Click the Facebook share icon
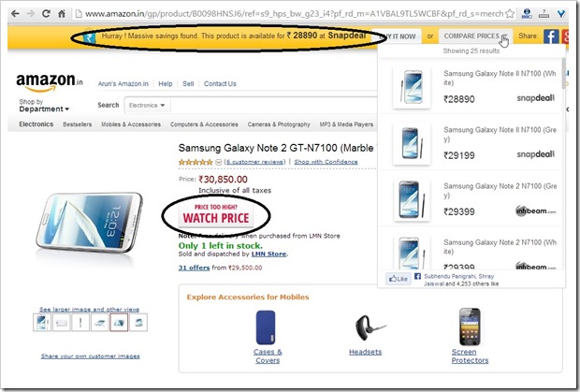This screenshot has height=392, width=580. coord(551,37)
